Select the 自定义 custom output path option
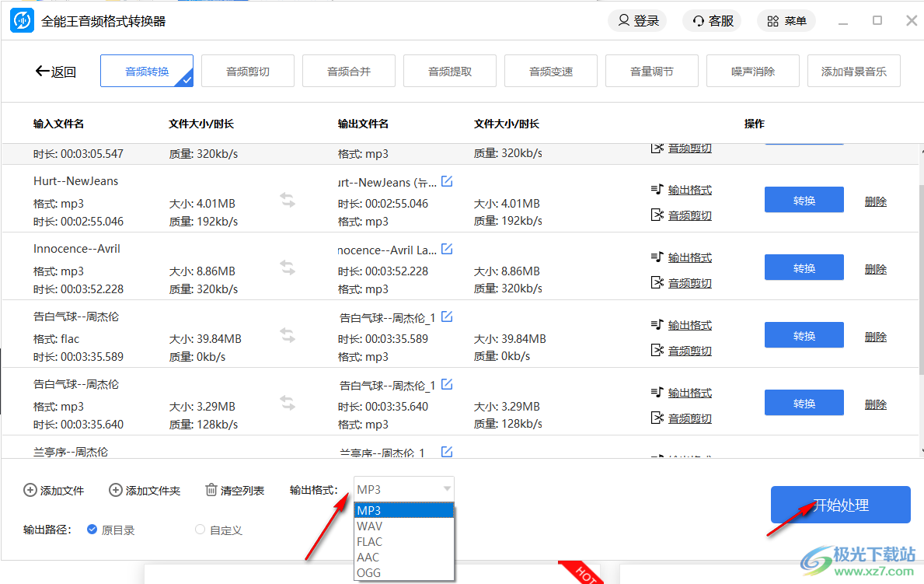Viewport: 924px width, 584px height. pos(200,530)
